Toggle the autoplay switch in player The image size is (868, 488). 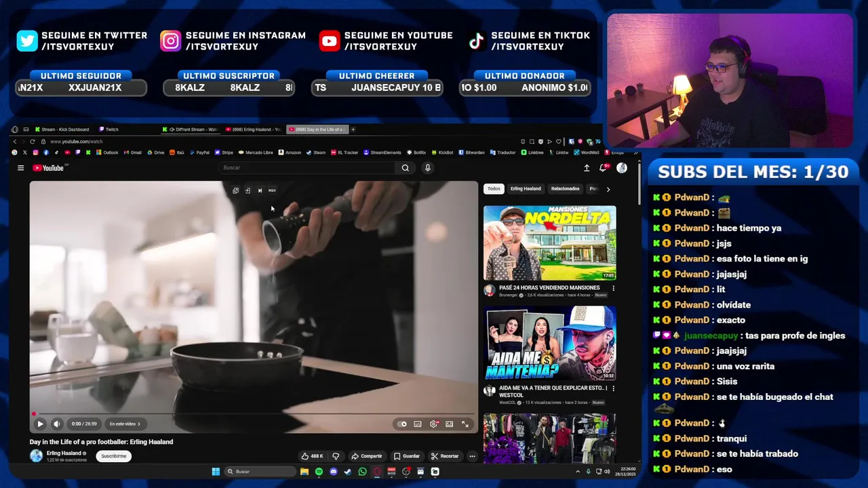click(402, 424)
